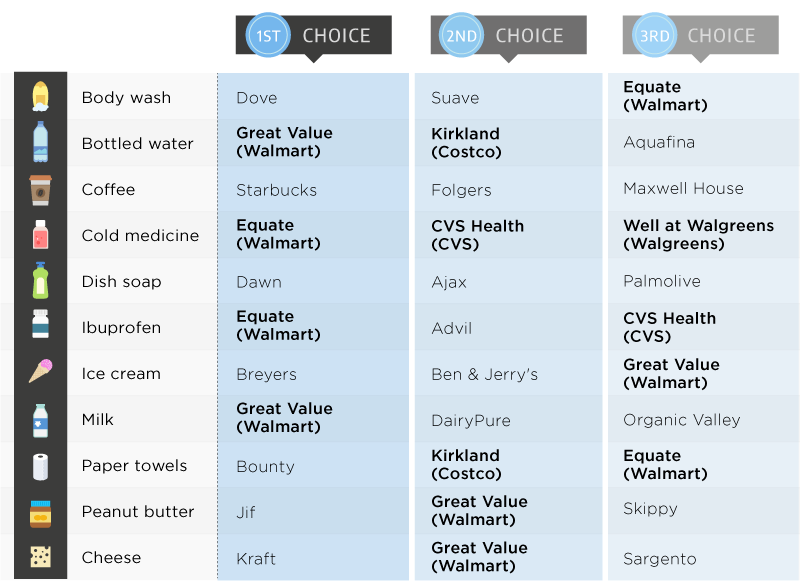The height and width of the screenshot is (585, 800).
Task: Click the body wash bottle icon
Action: [x=40, y=96]
